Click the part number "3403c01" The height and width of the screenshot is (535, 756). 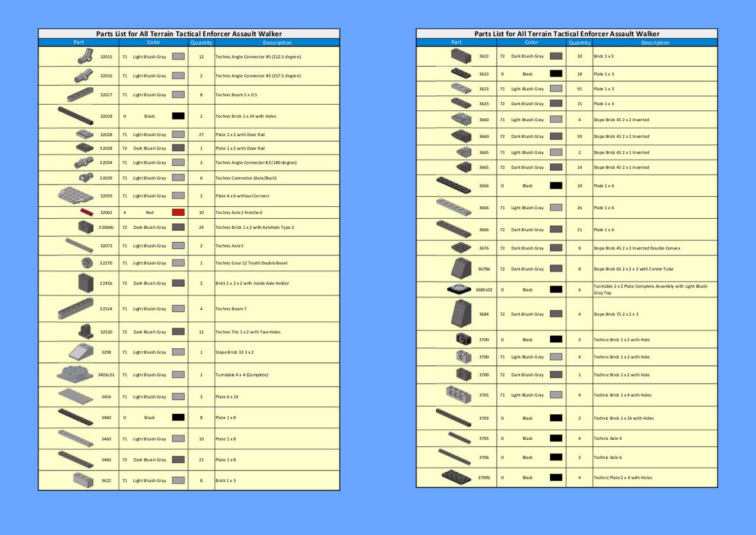tap(106, 375)
